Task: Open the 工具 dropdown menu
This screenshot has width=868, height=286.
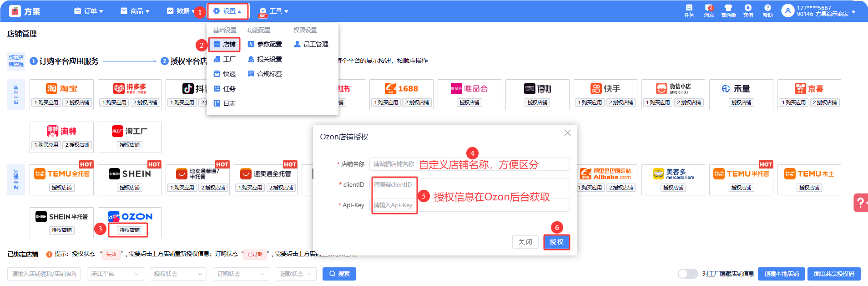Action: click(x=274, y=11)
